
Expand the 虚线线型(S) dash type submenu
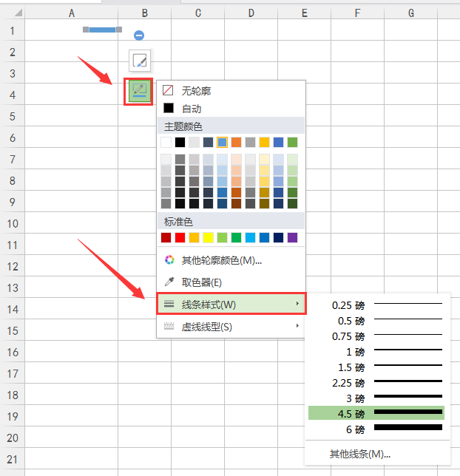(231, 327)
